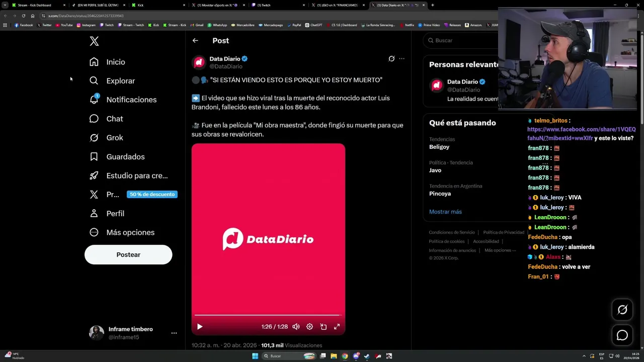Reload the page in the browser
The height and width of the screenshot is (362, 644).
pyautogui.click(x=23, y=16)
